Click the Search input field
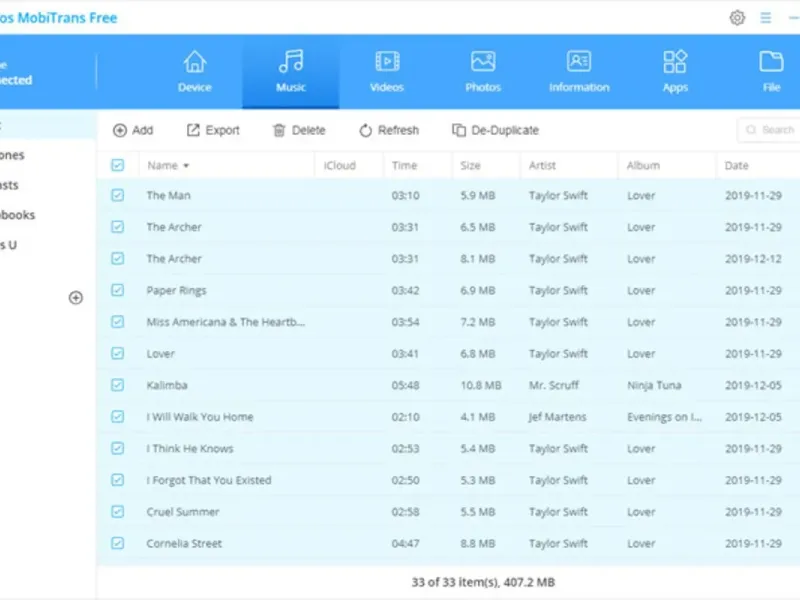 [769, 130]
